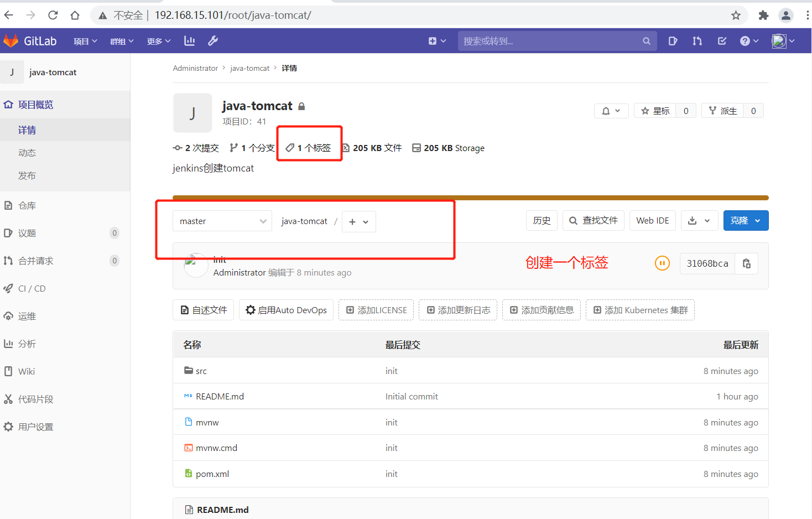
Task: Open the 项目 menu in navbar
Action: [85, 41]
